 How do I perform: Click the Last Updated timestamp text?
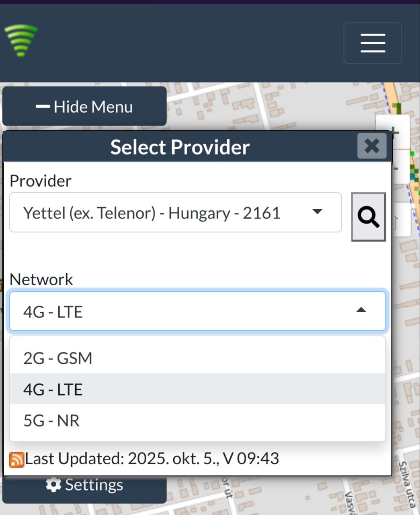152,459
